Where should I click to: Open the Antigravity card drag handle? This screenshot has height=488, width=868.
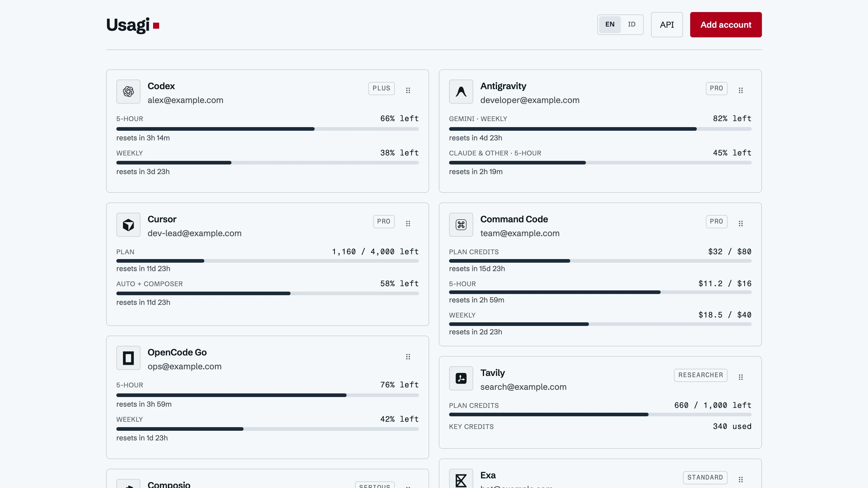click(x=740, y=90)
